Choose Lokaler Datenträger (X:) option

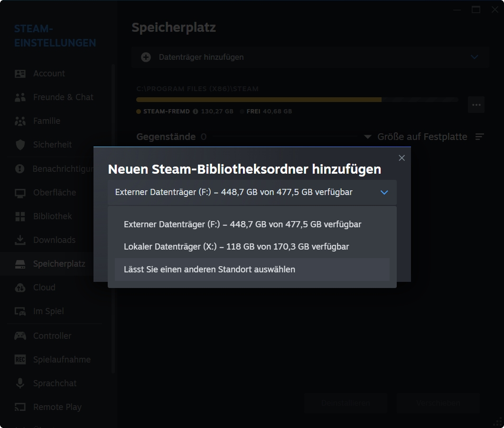pyautogui.click(x=252, y=247)
